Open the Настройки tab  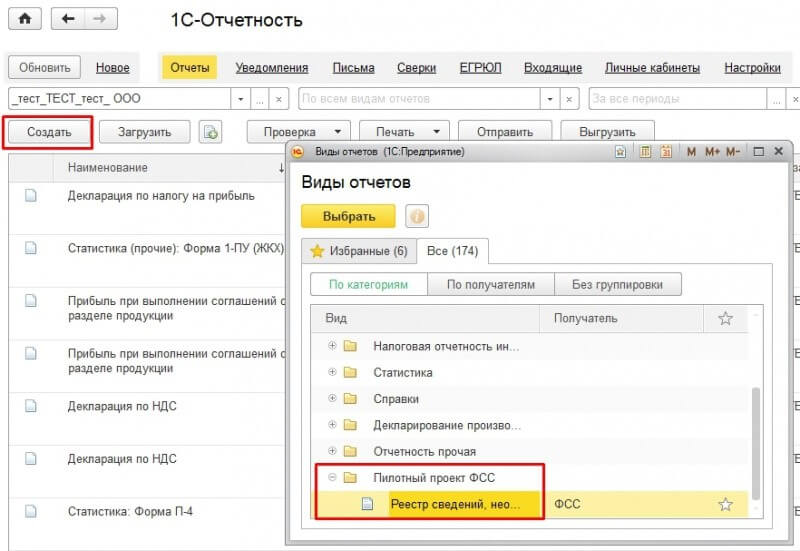pos(753,68)
